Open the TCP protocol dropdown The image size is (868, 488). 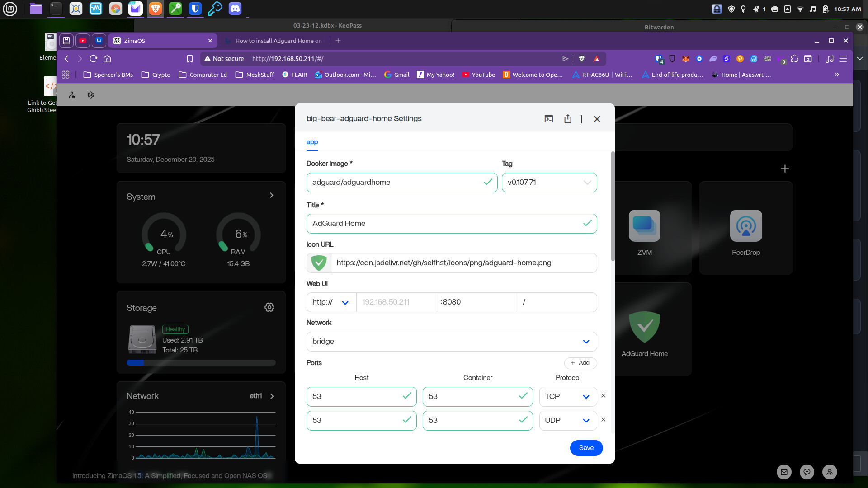coord(567,396)
